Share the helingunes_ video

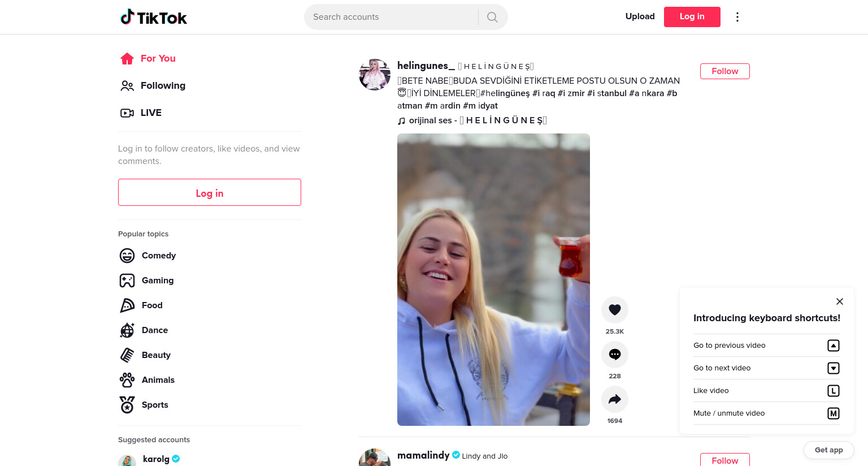(615, 399)
